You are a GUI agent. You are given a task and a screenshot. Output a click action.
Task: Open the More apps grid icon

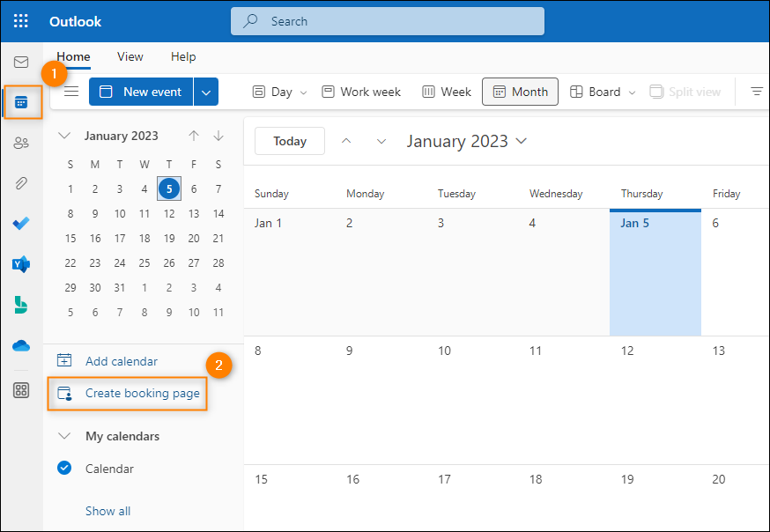tap(21, 390)
